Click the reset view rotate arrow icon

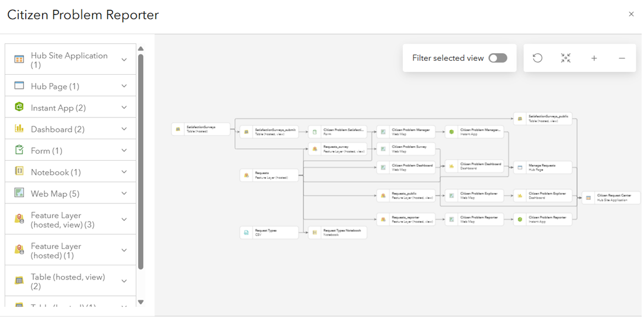(537, 58)
